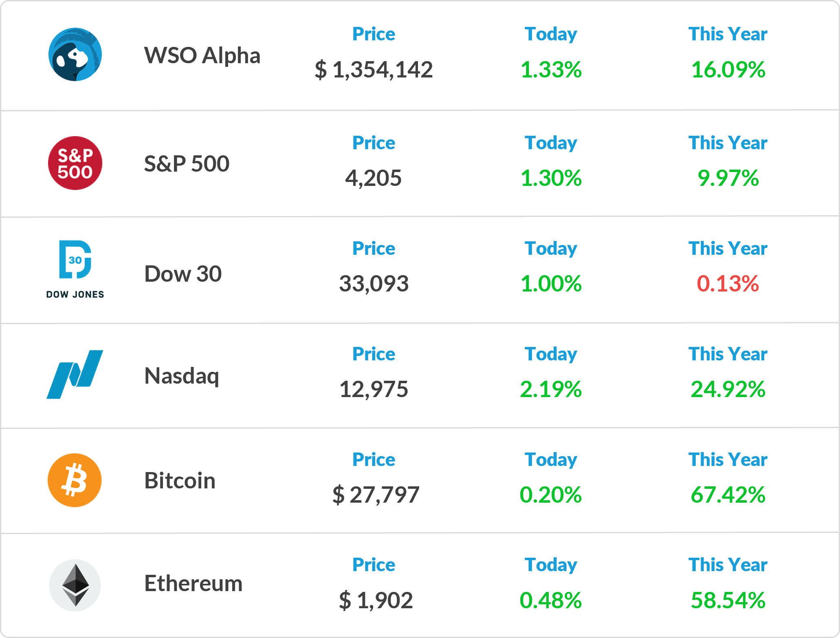Image resolution: width=840 pixels, height=638 pixels.
Task: Click Bitcoin's 67.42% This Year value
Action: (728, 495)
